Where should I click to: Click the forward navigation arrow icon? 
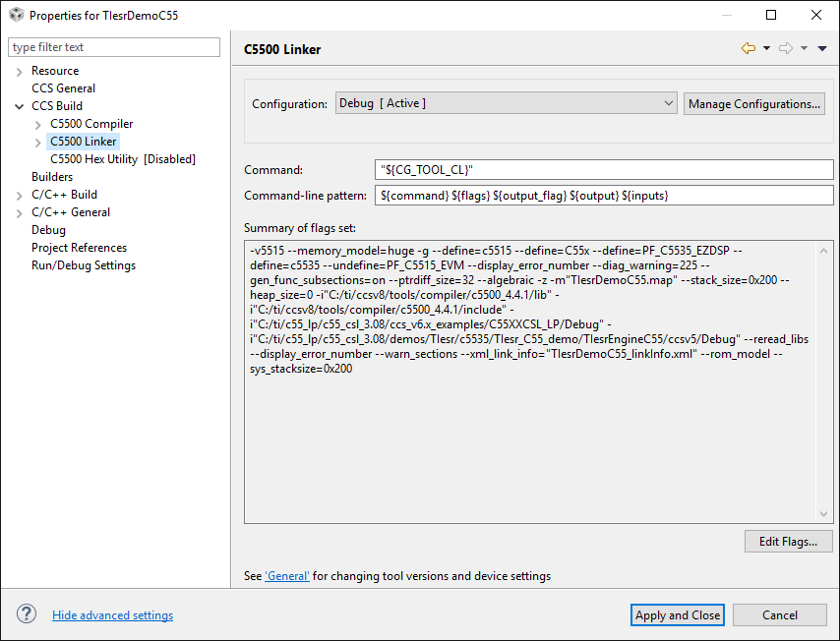[x=786, y=48]
